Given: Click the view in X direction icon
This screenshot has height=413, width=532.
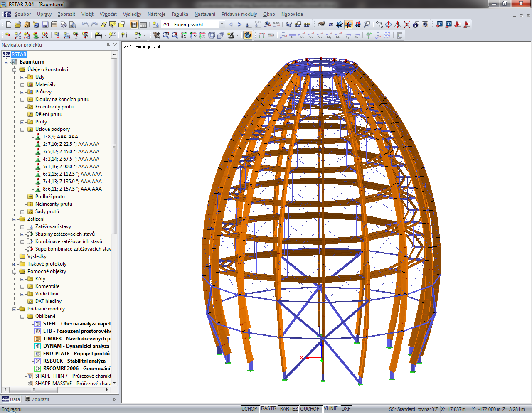Looking at the screenshot, I should pyautogui.click(x=184, y=36).
